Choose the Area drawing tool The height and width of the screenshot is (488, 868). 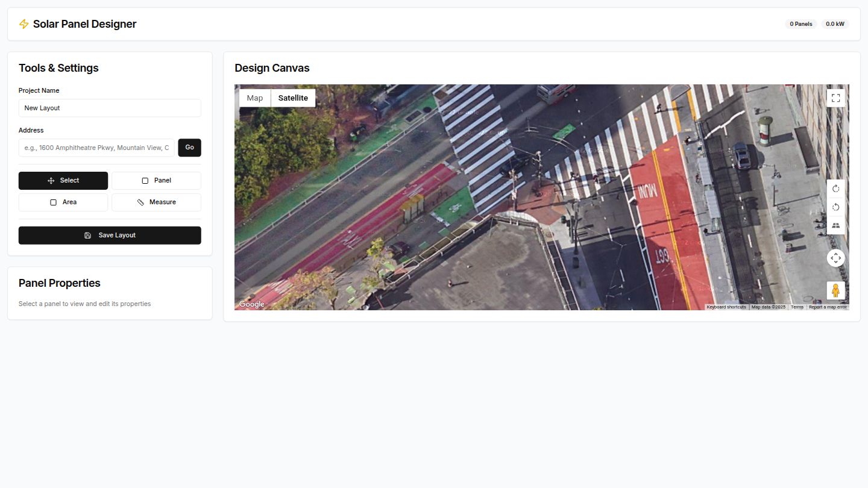point(63,202)
